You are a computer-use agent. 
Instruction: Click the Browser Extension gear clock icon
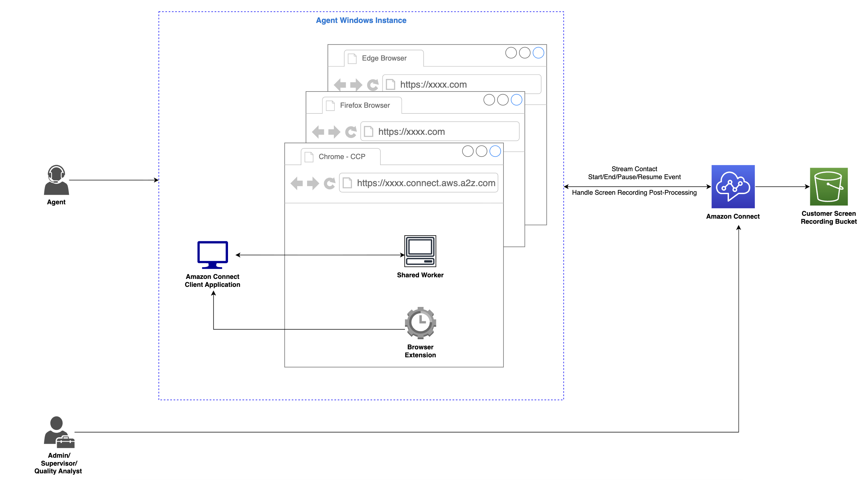420,323
